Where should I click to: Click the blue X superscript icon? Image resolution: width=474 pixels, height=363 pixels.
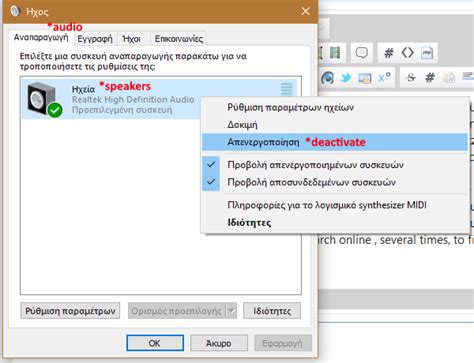[x=384, y=77]
